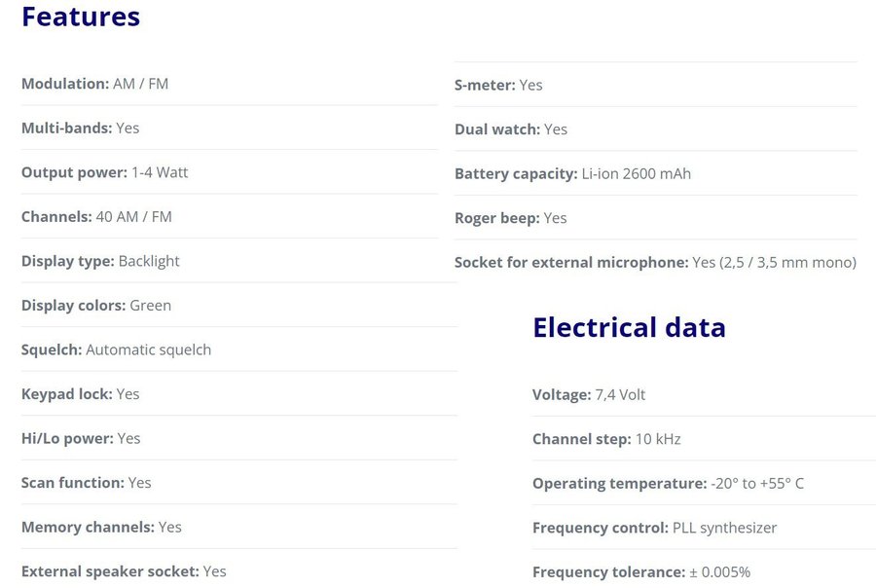
Task: Click the Squelch Automatic squelch row
Action: (116, 349)
